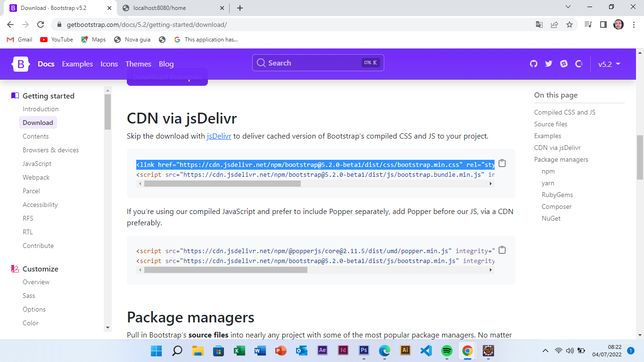This screenshot has width=644, height=362.
Task: Open Maps bookmark
Action: click(x=93, y=40)
